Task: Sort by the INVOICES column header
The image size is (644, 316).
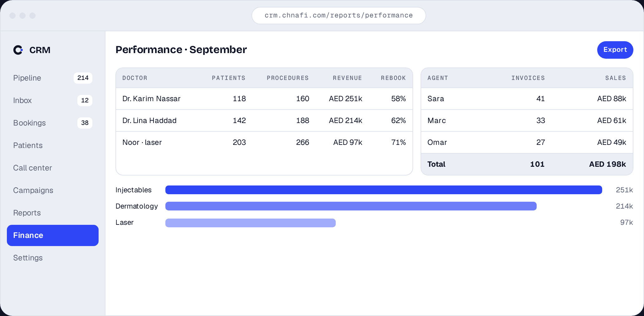Action: pyautogui.click(x=528, y=78)
